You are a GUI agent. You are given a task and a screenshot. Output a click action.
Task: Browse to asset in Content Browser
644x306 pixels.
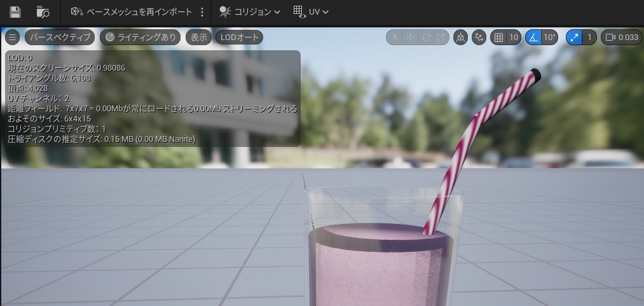pos(43,12)
